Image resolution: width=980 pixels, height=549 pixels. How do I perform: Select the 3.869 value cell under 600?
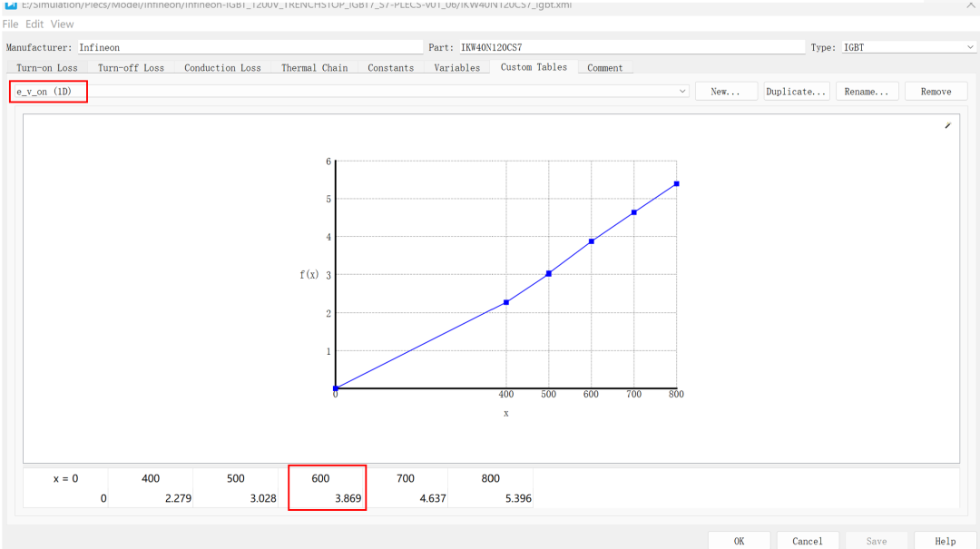[x=327, y=498]
